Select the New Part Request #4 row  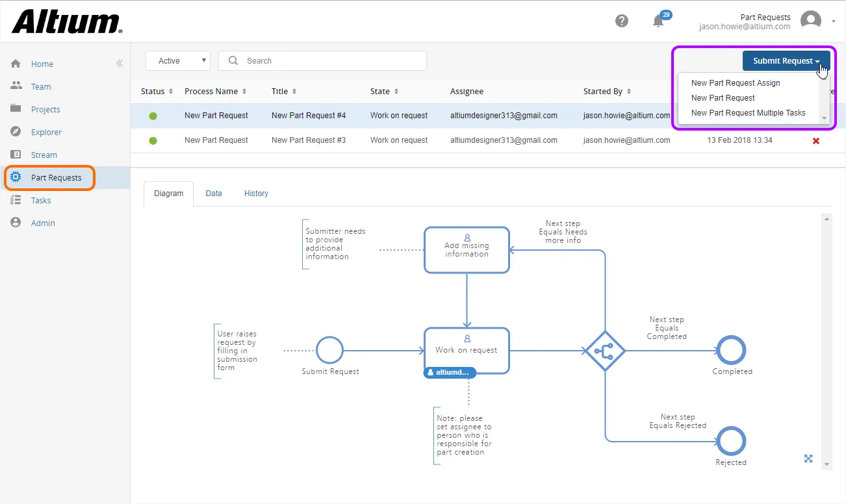(309, 116)
